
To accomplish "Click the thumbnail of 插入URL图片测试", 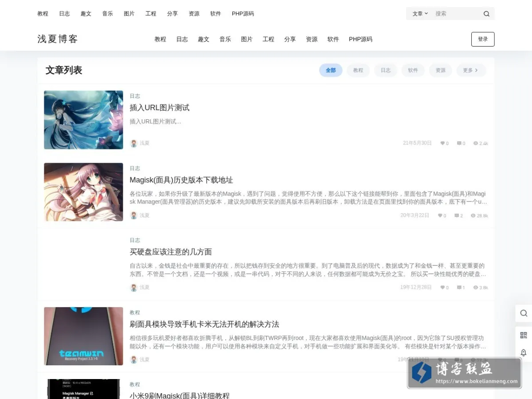I will [83, 120].
